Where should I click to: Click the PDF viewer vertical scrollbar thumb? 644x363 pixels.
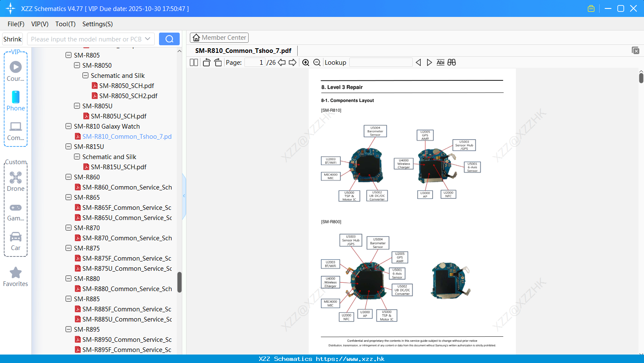pyautogui.click(x=641, y=78)
